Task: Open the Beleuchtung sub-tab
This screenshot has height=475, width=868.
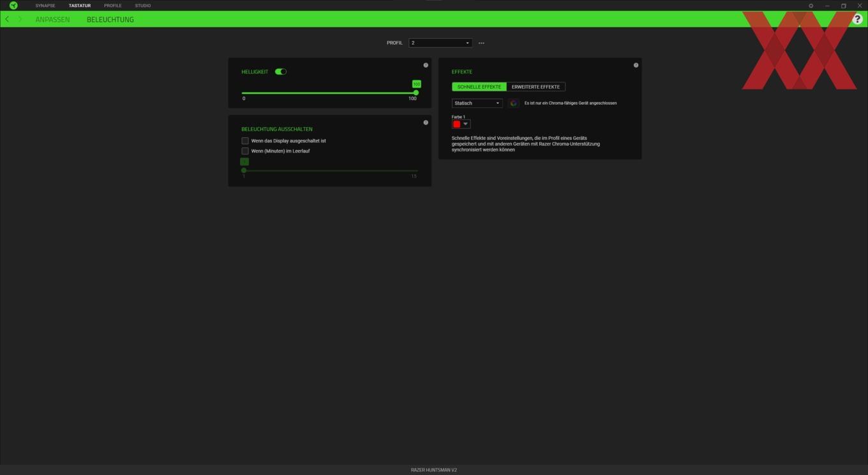Action: click(x=110, y=19)
